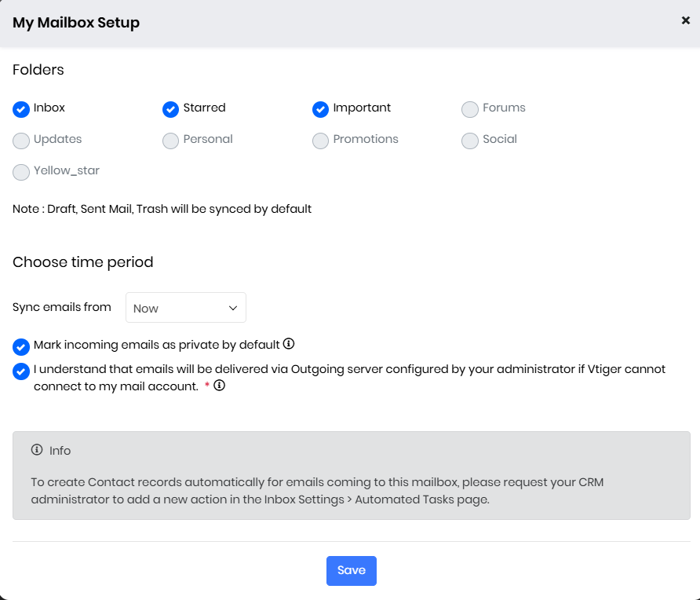Click the Save button
The image size is (700, 600).
pyautogui.click(x=351, y=571)
